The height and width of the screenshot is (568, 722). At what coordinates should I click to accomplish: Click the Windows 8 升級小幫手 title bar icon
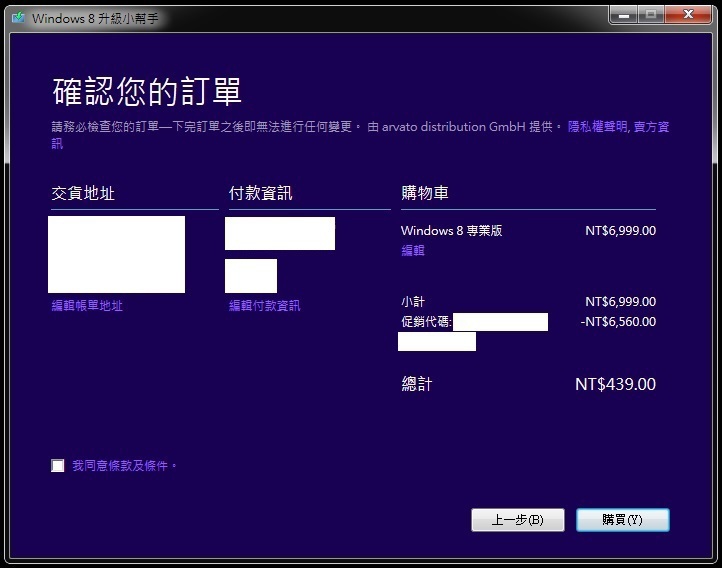pyautogui.click(x=19, y=18)
